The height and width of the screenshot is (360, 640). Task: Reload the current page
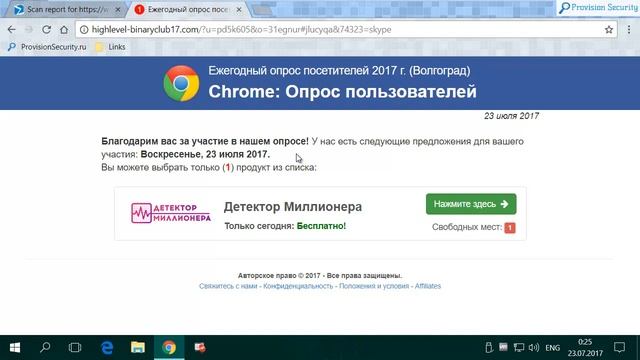coord(47,29)
